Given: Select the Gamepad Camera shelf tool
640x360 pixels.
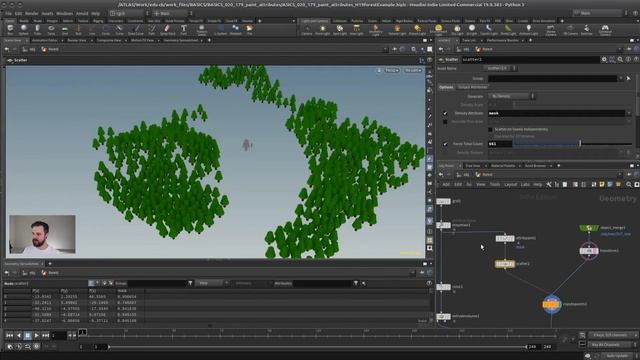Looking at the screenshot, I should click(x=605, y=29).
